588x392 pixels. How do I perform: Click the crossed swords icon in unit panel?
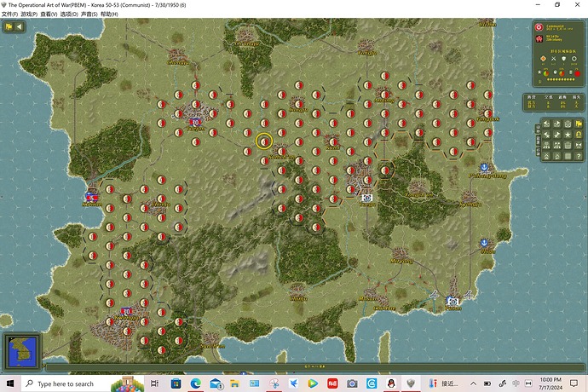pos(554,59)
